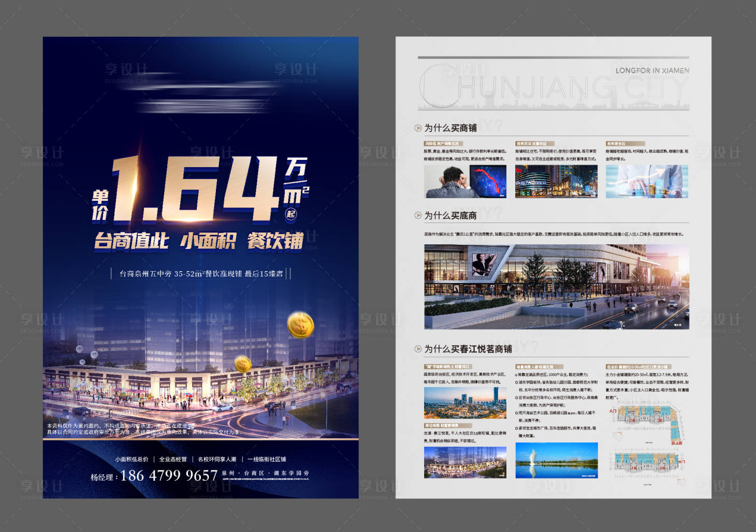Viewport: 756px width, 532px height.
Task: Click the play bullet icon beside 为什么买商铺
Action: 418,128
